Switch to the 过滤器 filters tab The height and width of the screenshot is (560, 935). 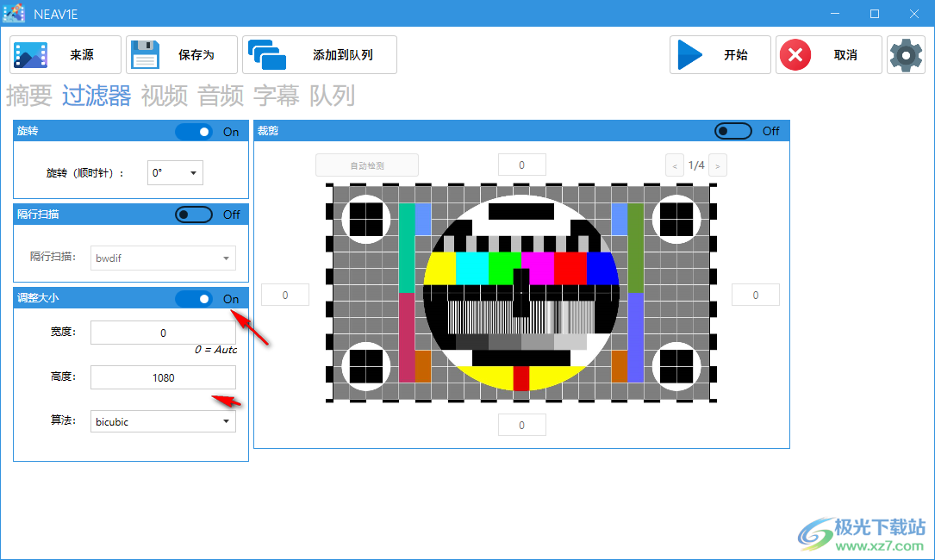pyautogui.click(x=97, y=96)
